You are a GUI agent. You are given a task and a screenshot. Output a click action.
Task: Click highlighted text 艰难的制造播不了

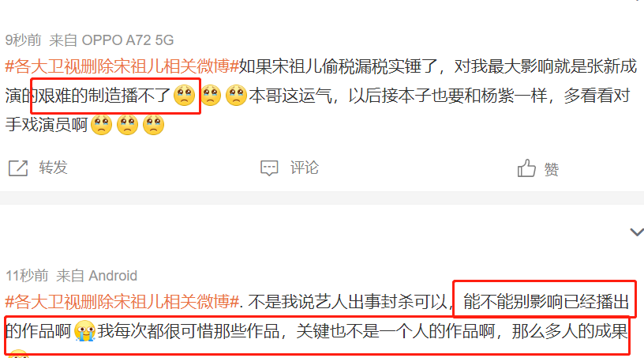pyautogui.click(x=104, y=96)
